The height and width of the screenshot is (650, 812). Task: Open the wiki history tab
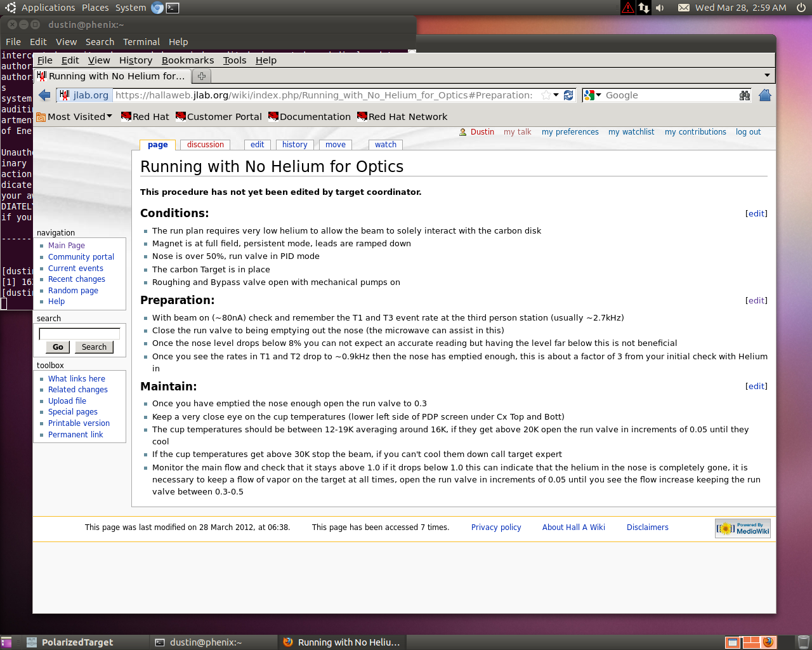click(x=295, y=145)
